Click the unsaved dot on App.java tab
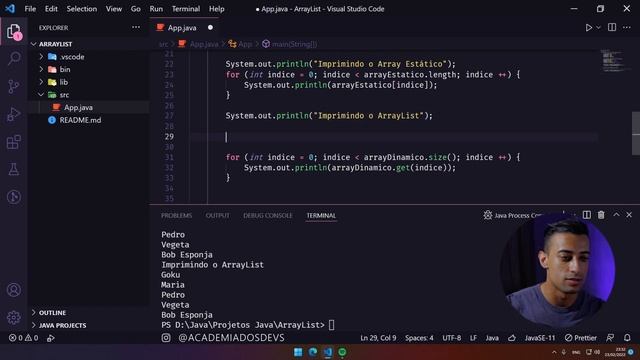The image size is (640, 360). [x=210, y=27]
